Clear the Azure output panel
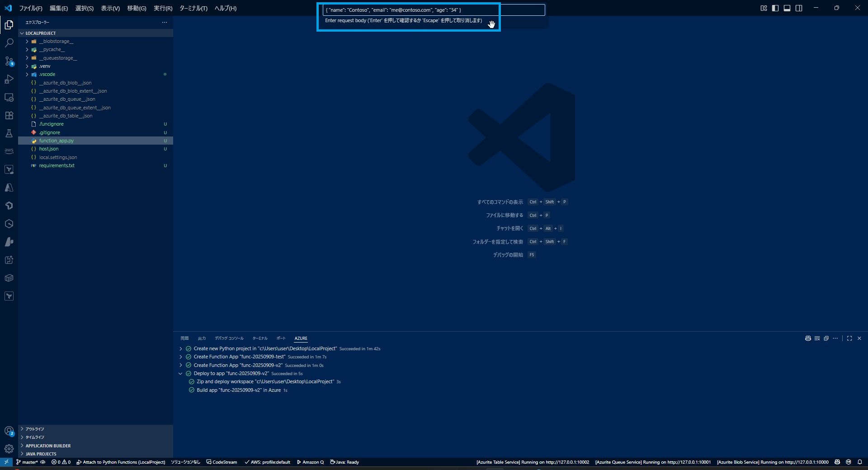Viewport: 868px width, 470px height. click(x=817, y=338)
